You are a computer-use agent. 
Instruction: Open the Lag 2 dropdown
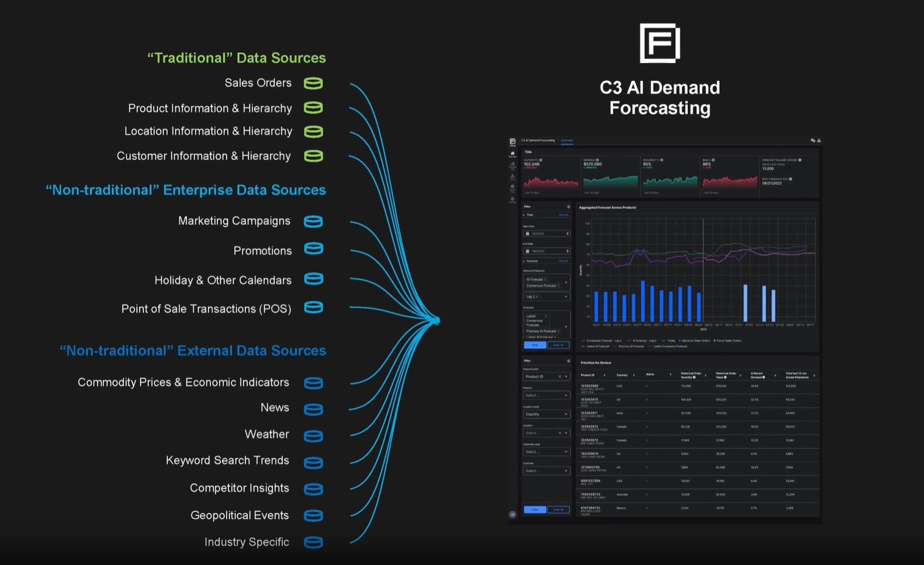547,297
